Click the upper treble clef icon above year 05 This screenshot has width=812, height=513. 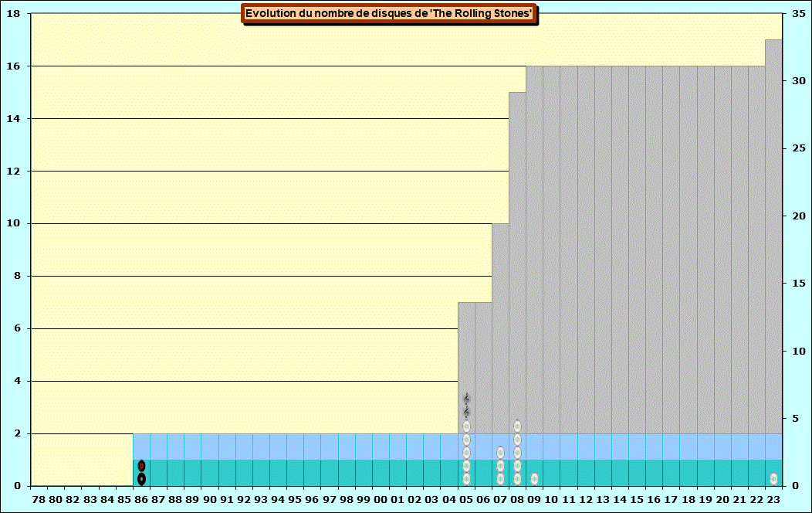tap(466, 399)
